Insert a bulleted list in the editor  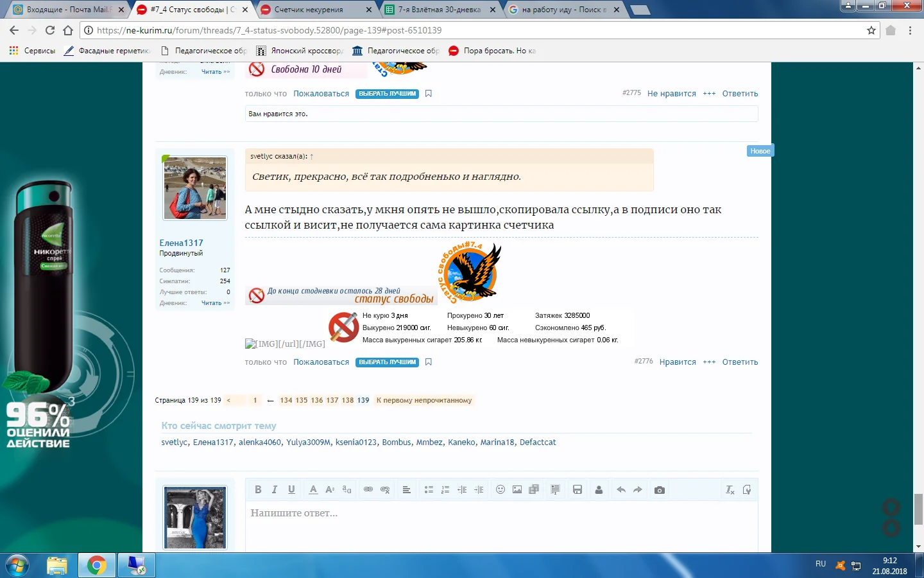429,489
